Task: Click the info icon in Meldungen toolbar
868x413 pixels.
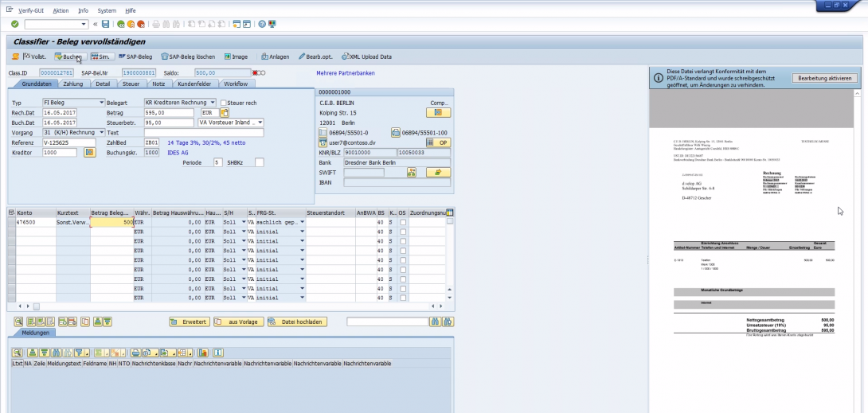Action: point(218,353)
